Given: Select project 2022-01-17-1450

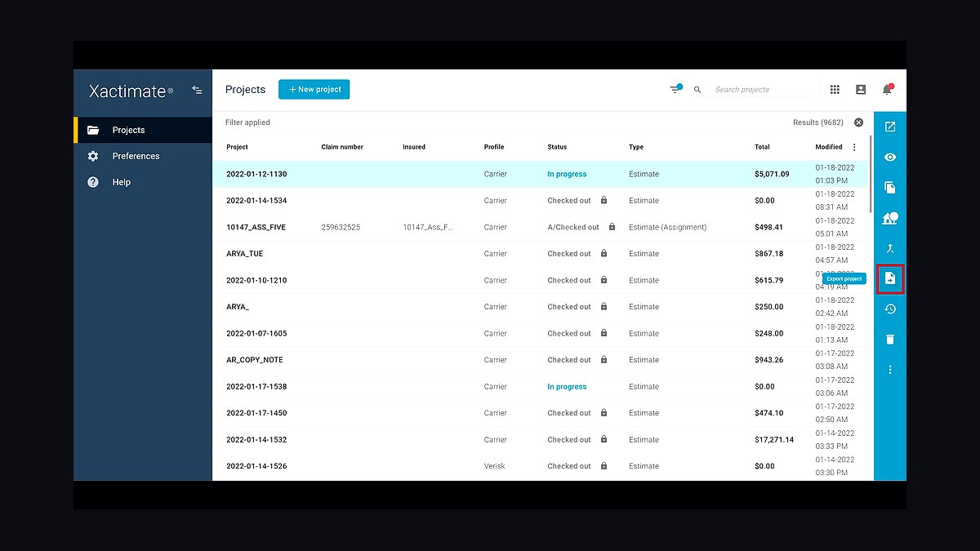Looking at the screenshot, I should tap(256, 412).
